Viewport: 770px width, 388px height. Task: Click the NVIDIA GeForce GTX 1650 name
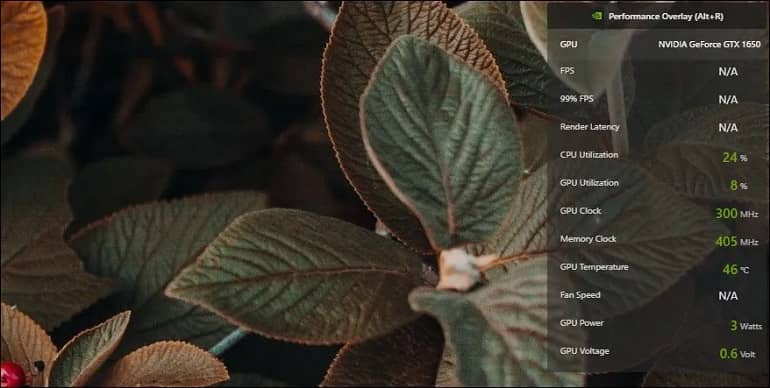pyautogui.click(x=710, y=44)
